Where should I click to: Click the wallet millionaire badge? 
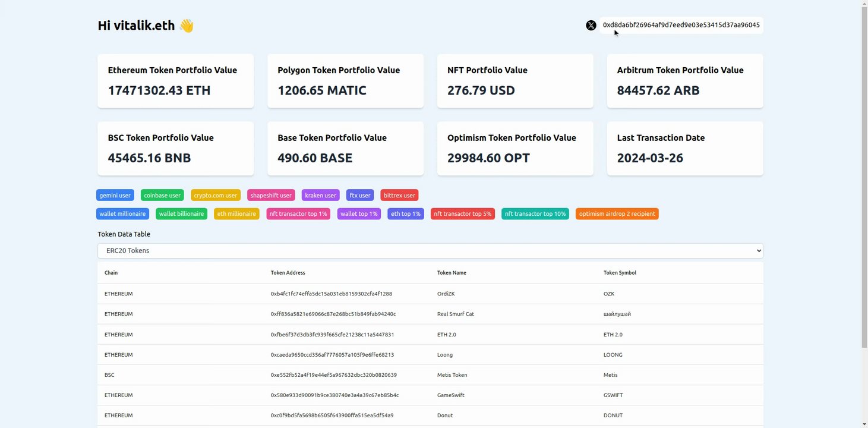click(x=122, y=214)
